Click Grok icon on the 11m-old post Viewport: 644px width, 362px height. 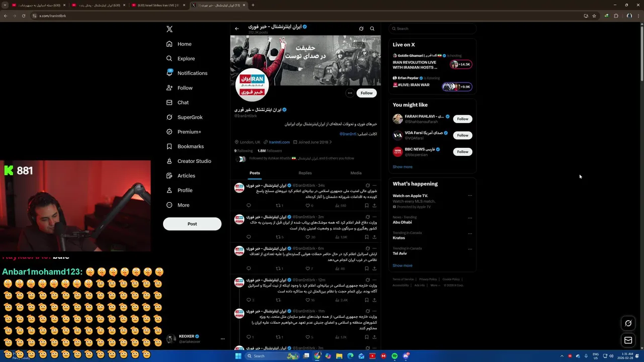[x=368, y=311]
